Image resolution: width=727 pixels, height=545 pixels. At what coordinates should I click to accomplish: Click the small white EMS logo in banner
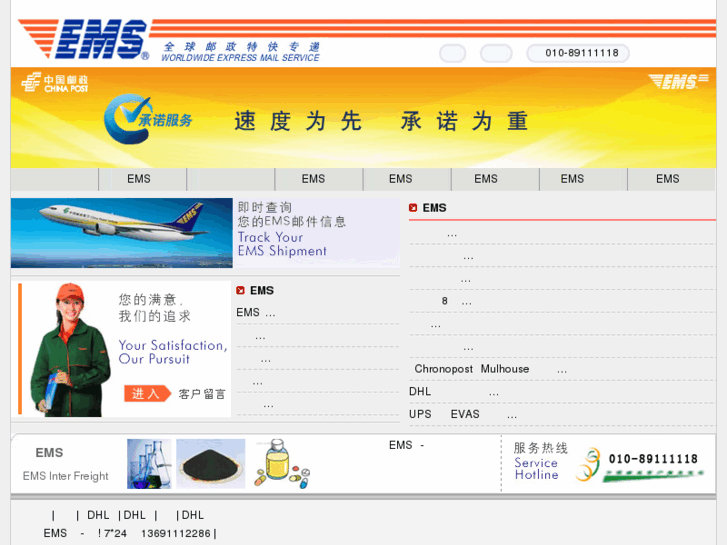678,81
